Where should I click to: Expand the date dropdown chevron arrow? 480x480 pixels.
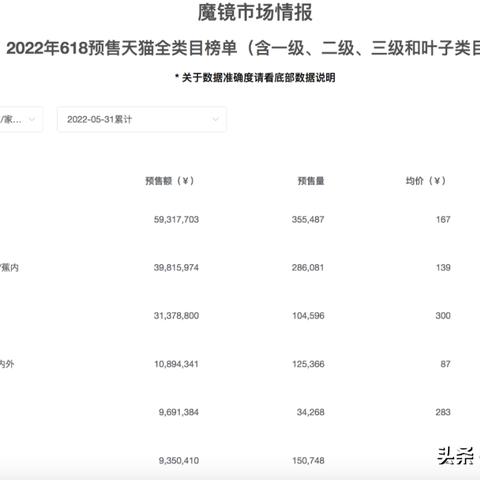(216, 119)
